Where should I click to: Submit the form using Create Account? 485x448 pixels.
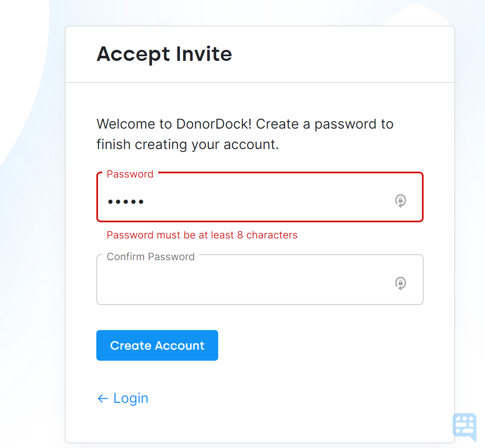click(x=157, y=345)
